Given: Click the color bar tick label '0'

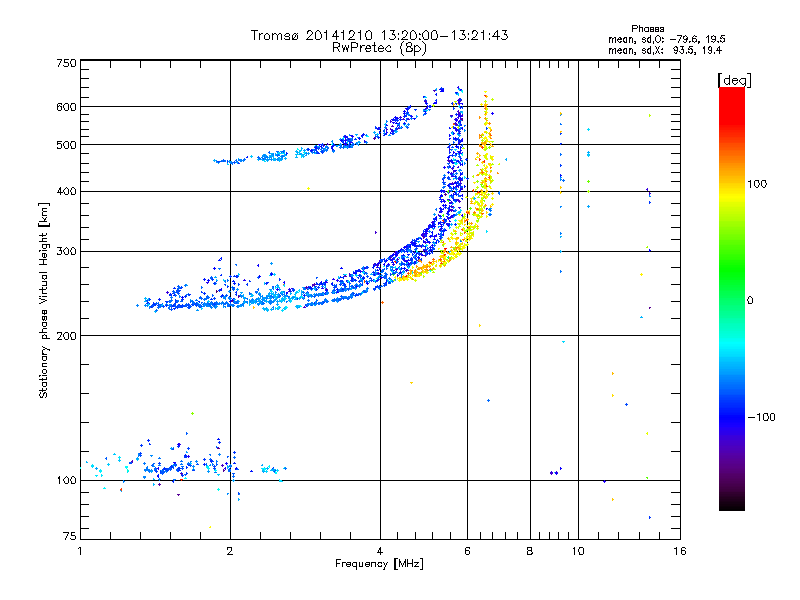Looking at the screenshot, I should coord(750,301).
